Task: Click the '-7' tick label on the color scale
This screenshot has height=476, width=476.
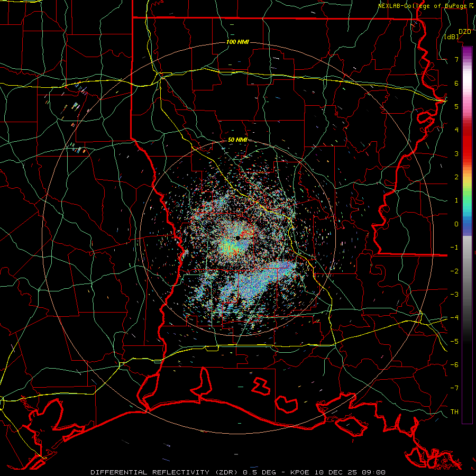Action: point(454,388)
